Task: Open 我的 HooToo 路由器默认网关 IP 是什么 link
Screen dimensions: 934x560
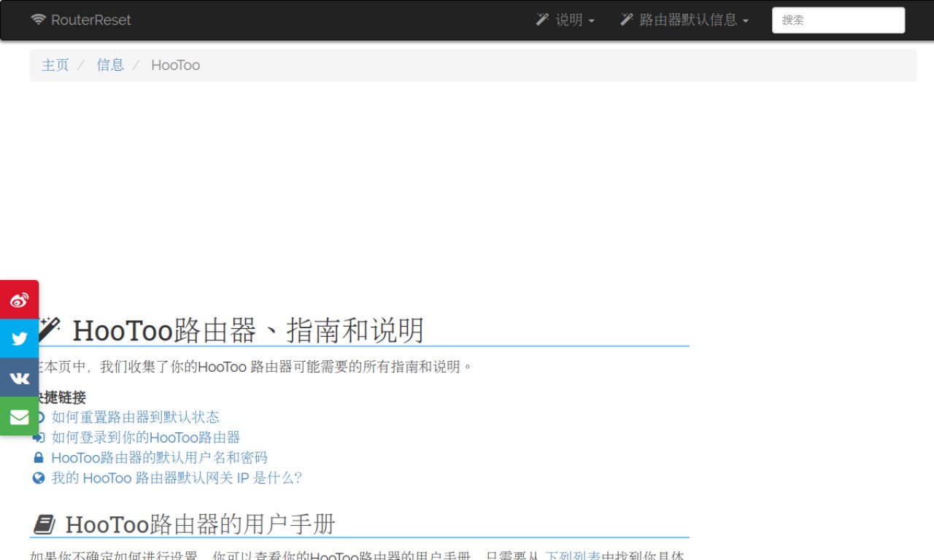Action: click(177, 478)
